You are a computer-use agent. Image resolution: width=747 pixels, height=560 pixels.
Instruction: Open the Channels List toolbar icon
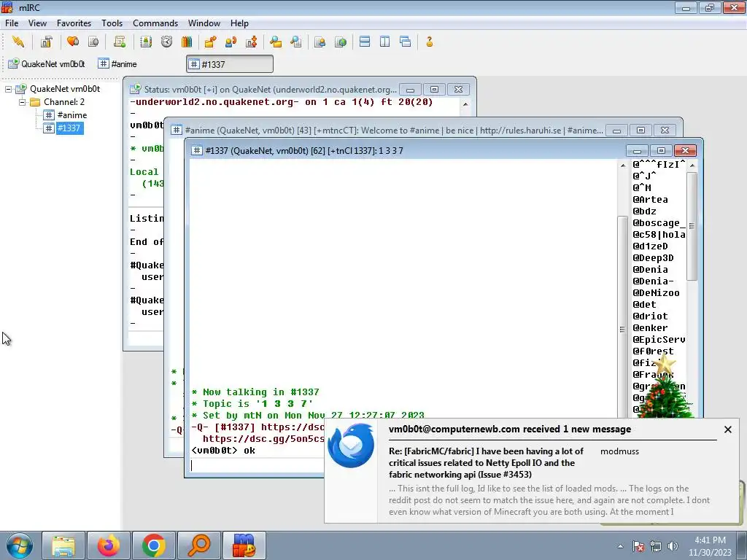point(93,42)
